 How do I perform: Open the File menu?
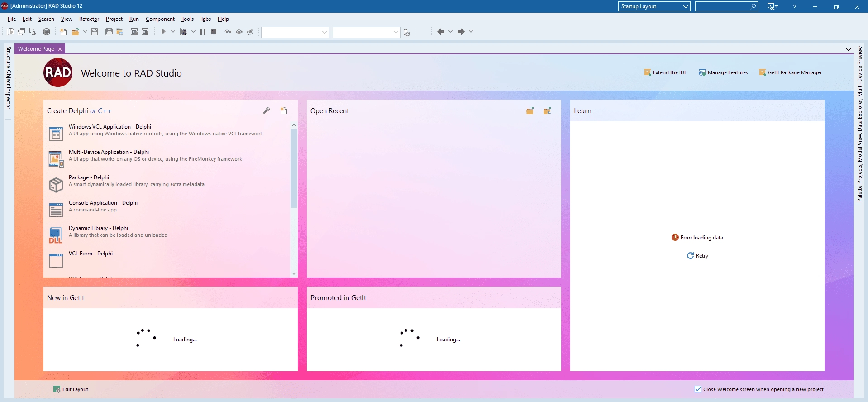click(12, 19)
